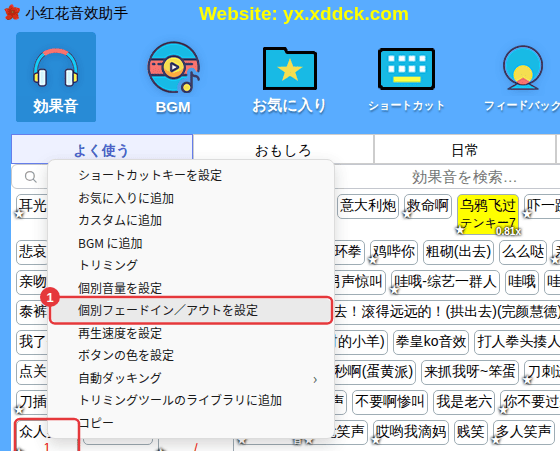Select 個別フェードイン／アウトを設定 menu entry

click(191, 310)
